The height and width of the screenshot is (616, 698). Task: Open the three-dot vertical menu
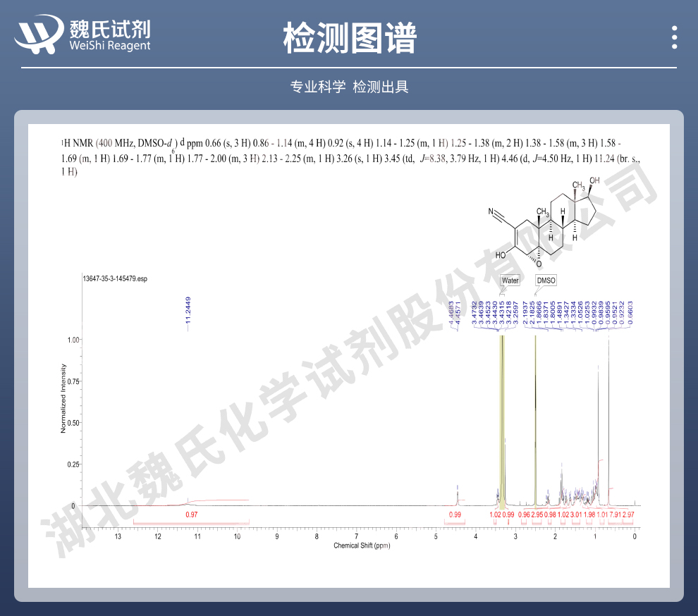[x=675, y=37]
